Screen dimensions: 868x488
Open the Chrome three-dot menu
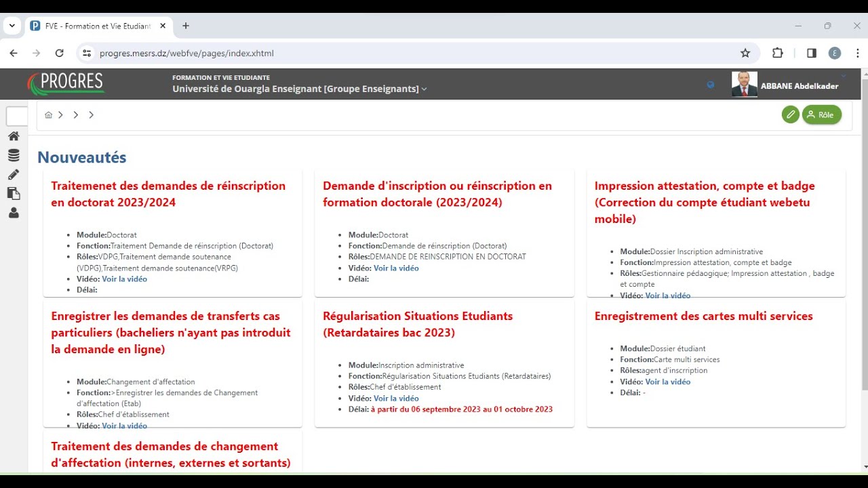coord(858,53)
